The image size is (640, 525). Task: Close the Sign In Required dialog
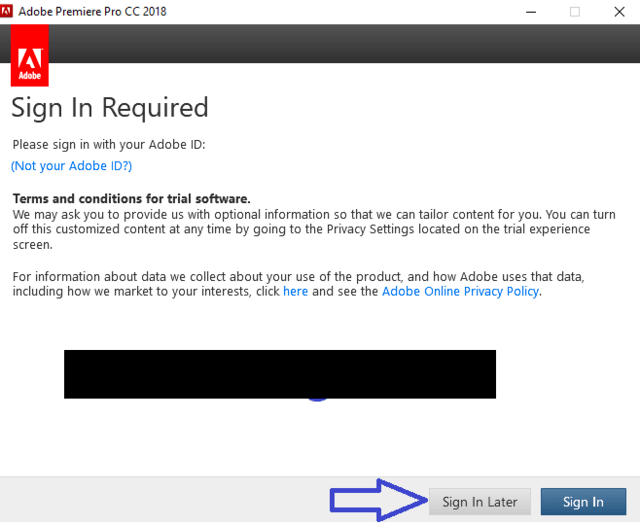tap(621, 11)
